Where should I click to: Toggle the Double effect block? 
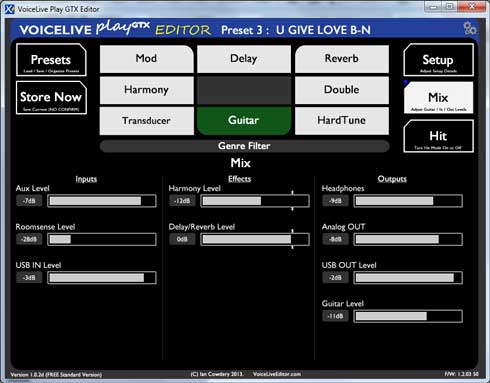point(342,90)
